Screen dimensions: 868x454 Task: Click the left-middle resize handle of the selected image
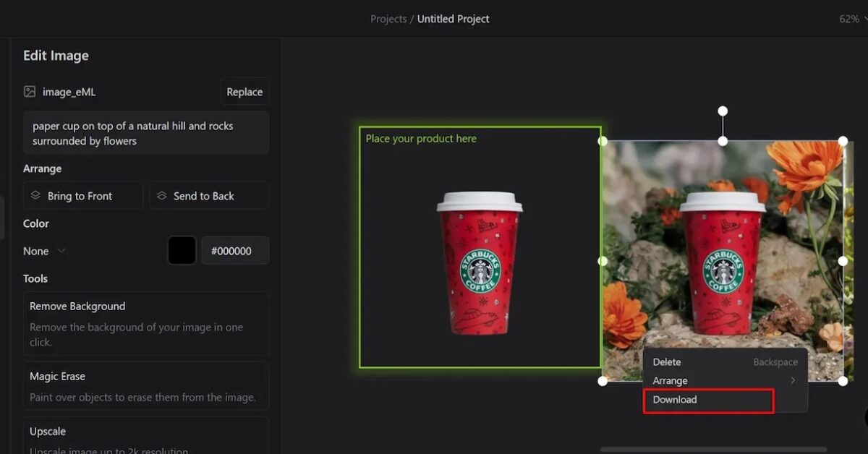click(603, 261)
